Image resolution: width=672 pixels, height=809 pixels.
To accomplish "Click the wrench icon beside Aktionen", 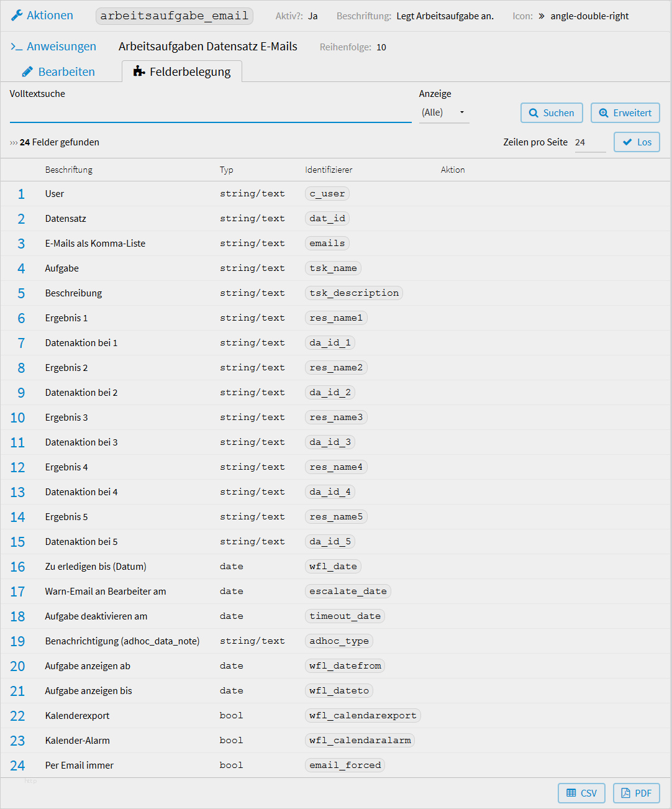I will click(x=17, y=16).
